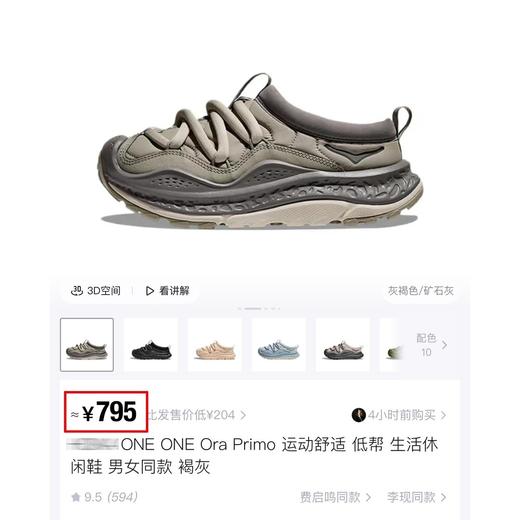
Task: Choose the light blue shoe colorway
Action: click(x=279, y=345)
